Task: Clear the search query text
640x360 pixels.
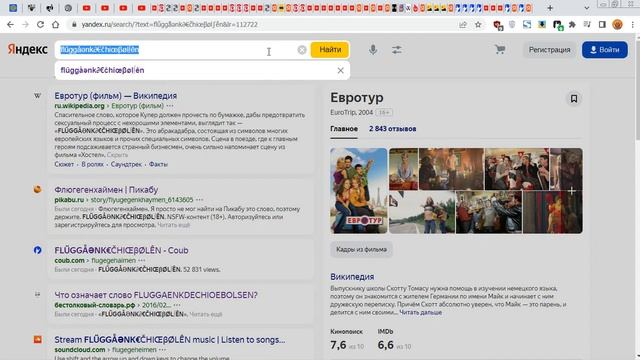Action: coord(302,50)
